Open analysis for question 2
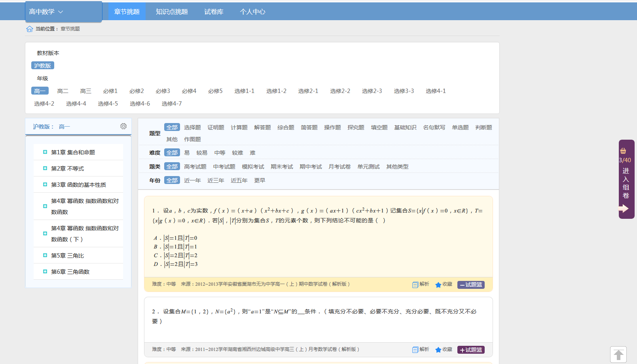 pyautogui.click(x=421, y=350)
